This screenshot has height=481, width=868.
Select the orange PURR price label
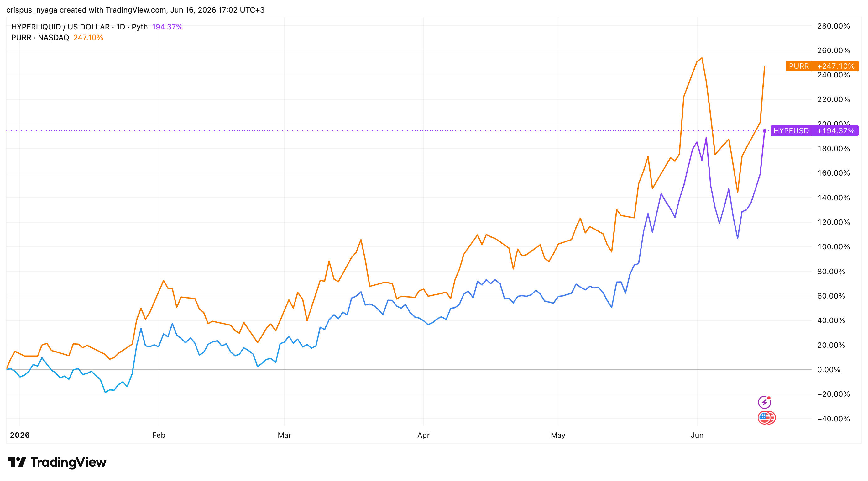tap(798, 66)
